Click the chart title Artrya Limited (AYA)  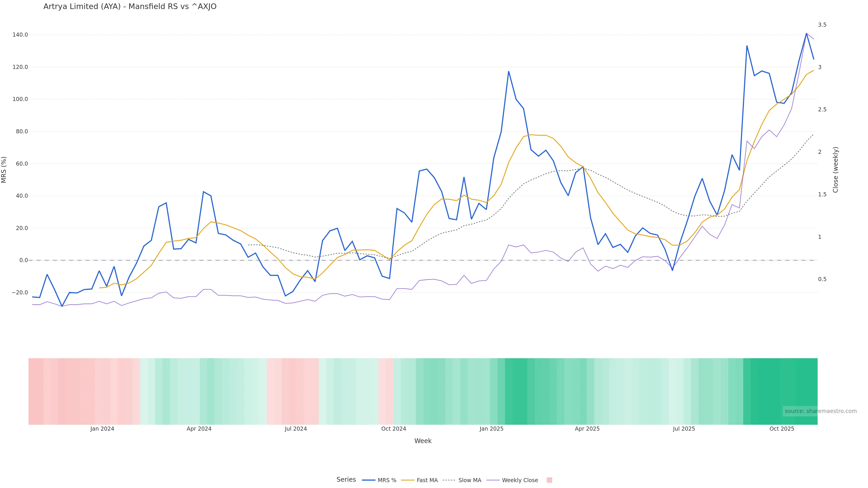(130, 6)
